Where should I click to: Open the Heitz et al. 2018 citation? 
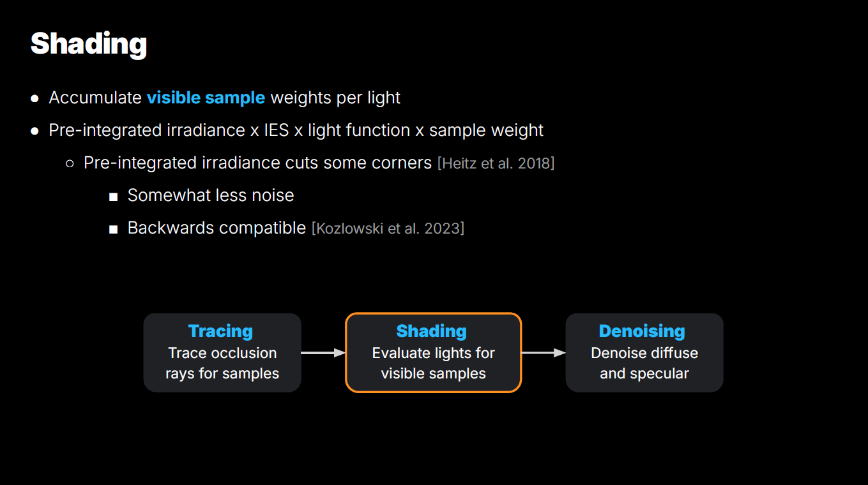496,163
